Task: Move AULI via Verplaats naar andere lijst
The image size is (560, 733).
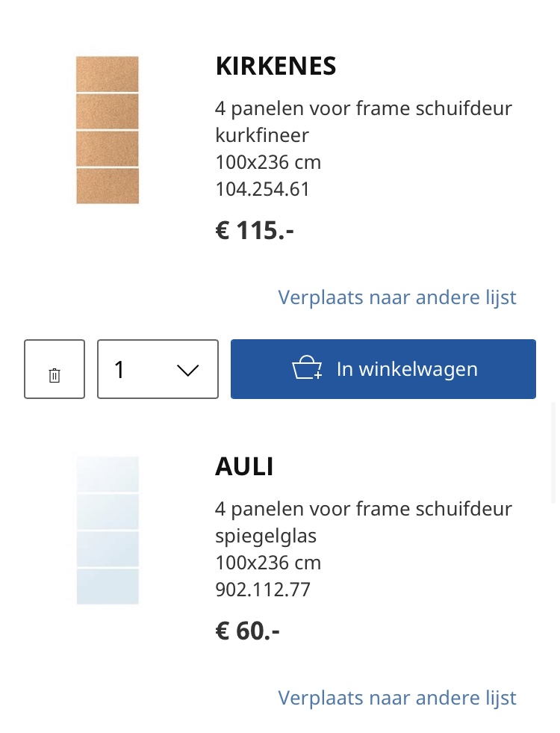Action: coord(397,698)
